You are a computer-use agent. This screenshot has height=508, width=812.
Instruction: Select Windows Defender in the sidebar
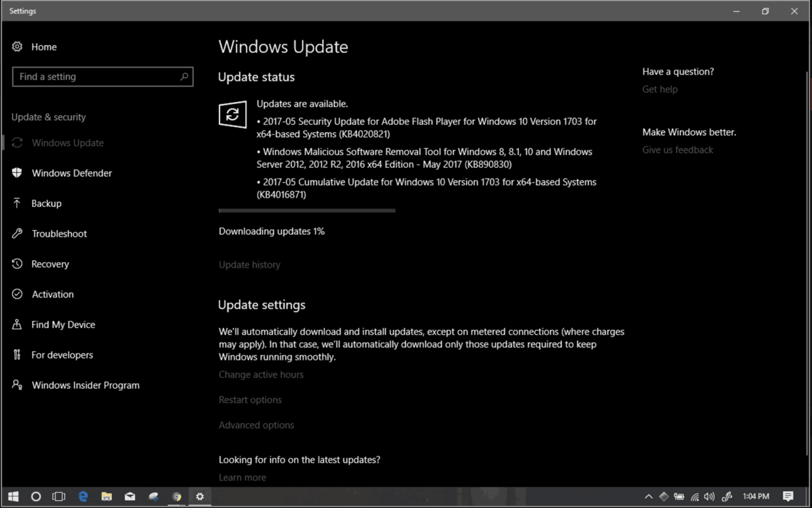point(71,173)
